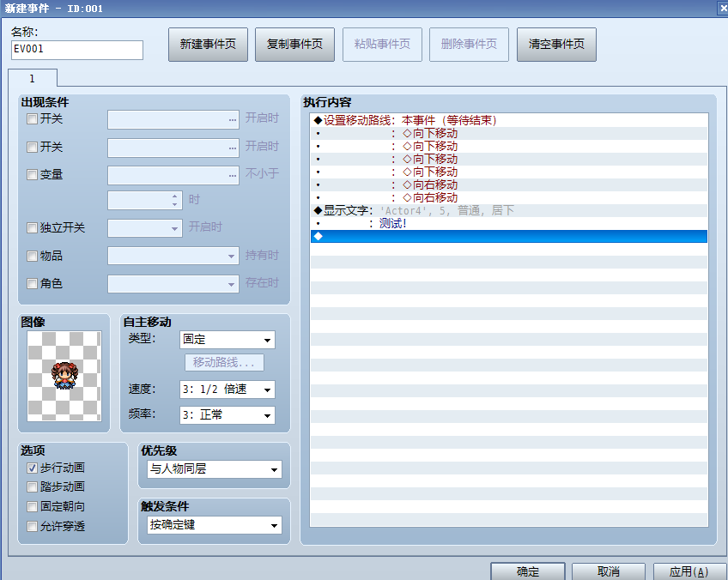
Task: Enable the second 开关 condition checkbox
Action: (32, 147)
